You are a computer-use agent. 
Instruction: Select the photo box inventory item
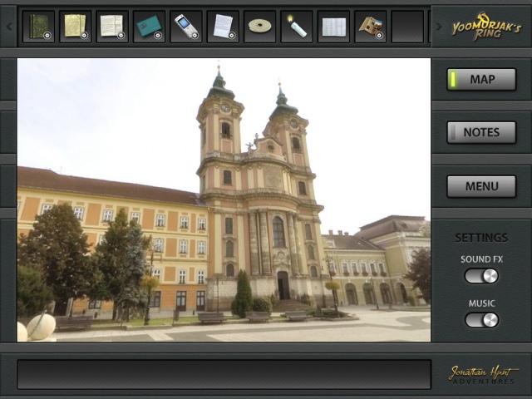pos(371,27)
